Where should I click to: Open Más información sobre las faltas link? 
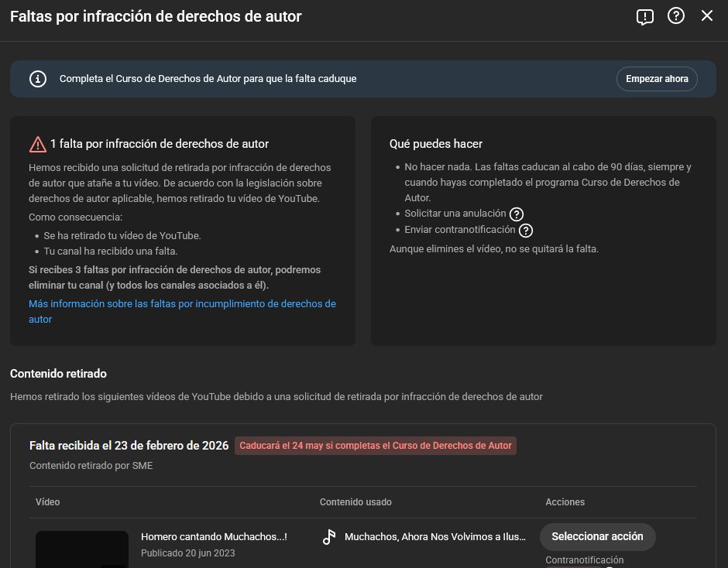[182, 311]
